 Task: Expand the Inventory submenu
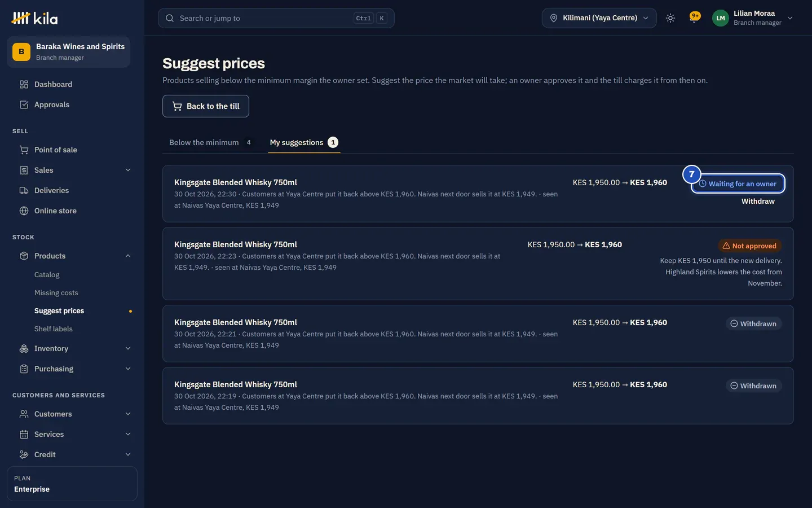(128, 349)
